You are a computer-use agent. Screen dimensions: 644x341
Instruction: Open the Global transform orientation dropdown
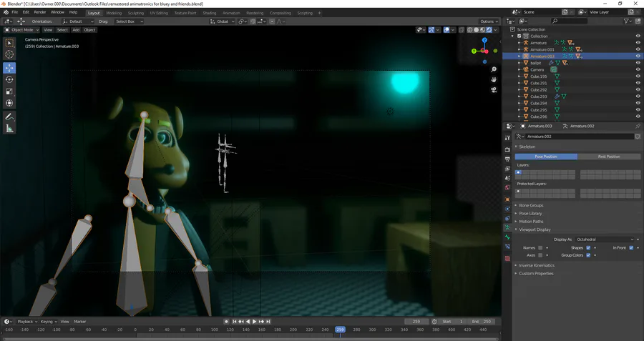tap(223, 21)
